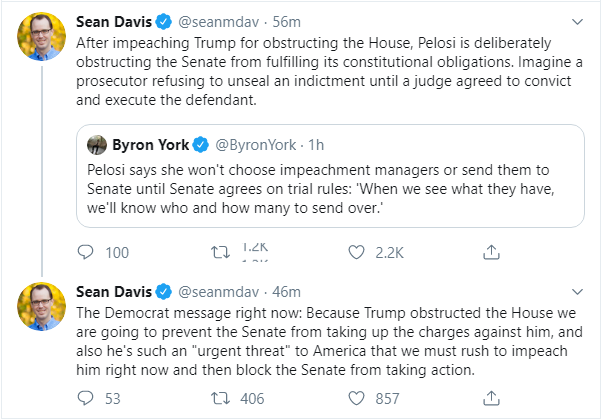Expand the second tweet's options chevron

tap(577, 292)
